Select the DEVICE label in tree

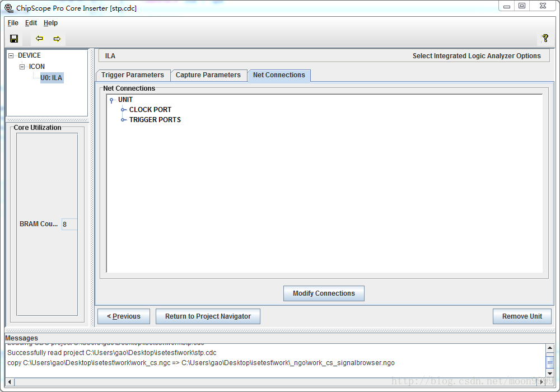click(x=29, y=55)
